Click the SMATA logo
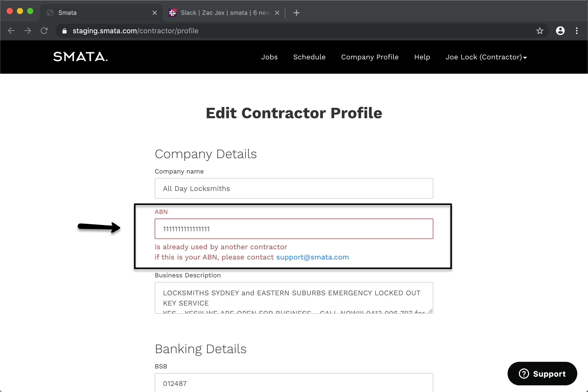 (x=80, y=57)
